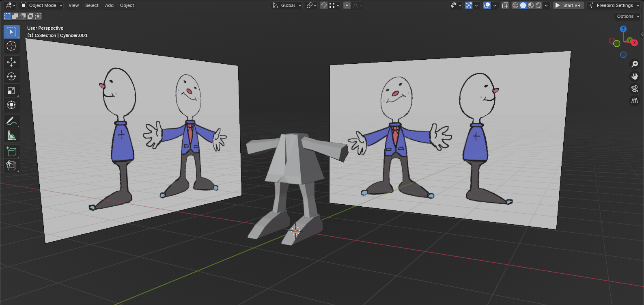
Task: Open the Options dropdown
Action: [x=628, y=16]
